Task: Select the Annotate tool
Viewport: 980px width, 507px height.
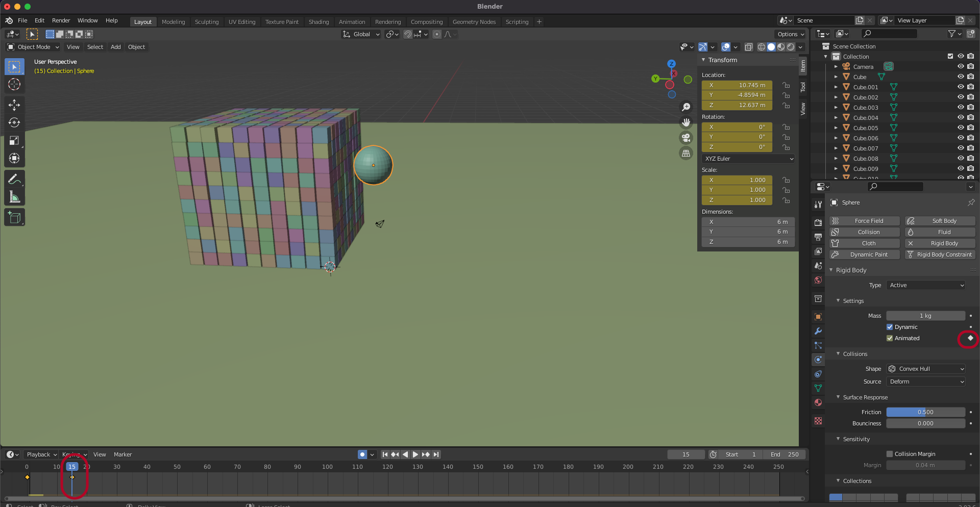Action: point(14,179)
